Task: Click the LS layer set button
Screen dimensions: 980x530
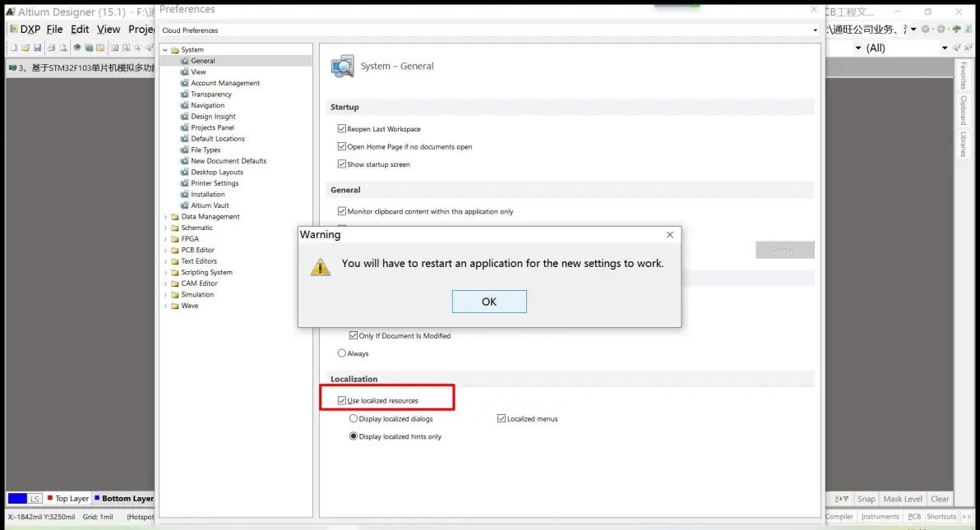Action: [35, 498]
